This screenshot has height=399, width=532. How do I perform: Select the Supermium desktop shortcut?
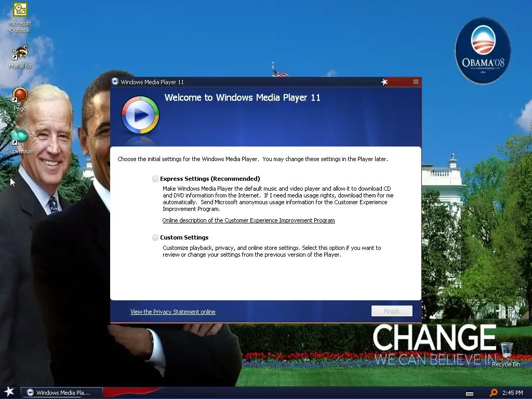(x=20, y=142)
